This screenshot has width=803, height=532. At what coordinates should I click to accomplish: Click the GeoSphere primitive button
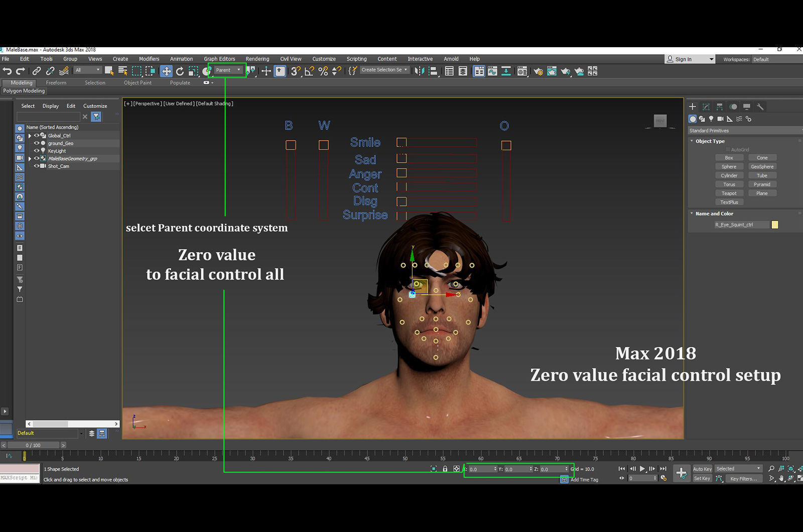point(762,167)
